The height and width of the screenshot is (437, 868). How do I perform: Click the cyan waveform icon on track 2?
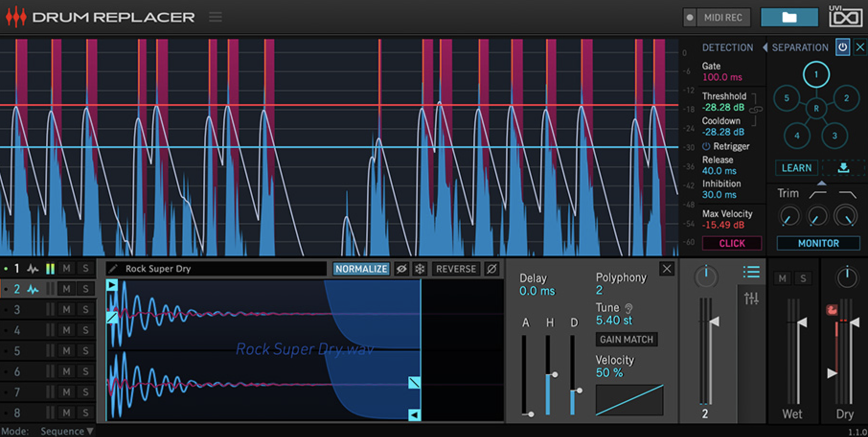pyautogui.click(x=33, y=289)
